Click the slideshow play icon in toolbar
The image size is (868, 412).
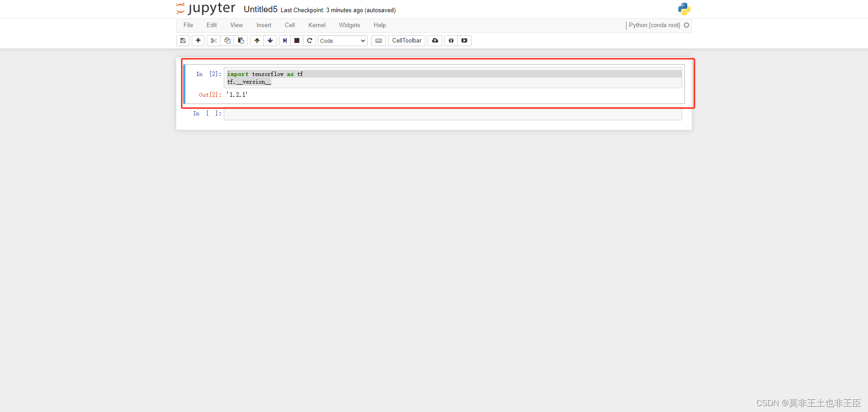[x=464, y=41]
